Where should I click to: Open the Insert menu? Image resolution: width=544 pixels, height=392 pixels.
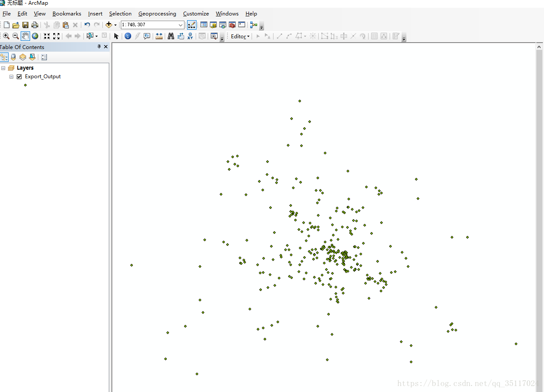tap(95, 14)
